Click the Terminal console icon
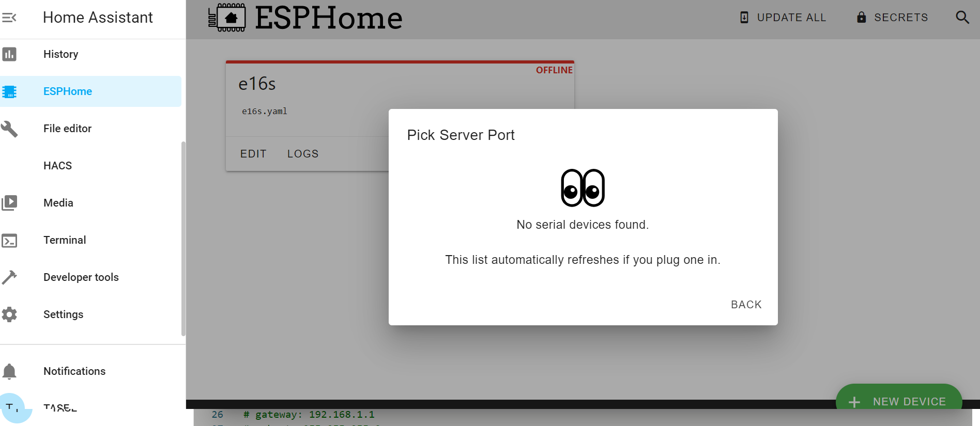980x426 pixels. coord(9,241)
